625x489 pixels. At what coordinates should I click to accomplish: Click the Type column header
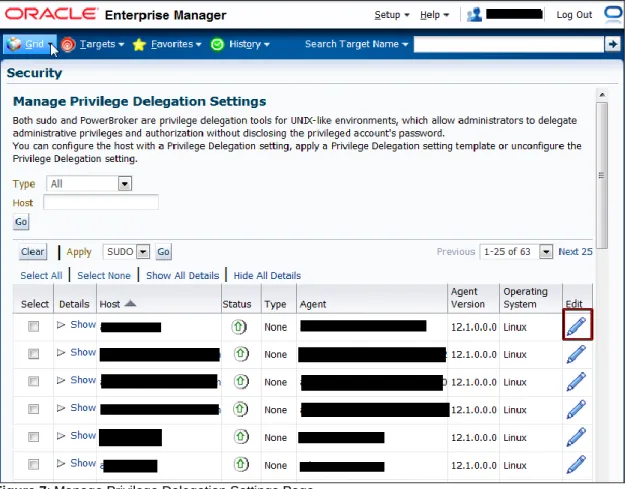coord(275,304)
